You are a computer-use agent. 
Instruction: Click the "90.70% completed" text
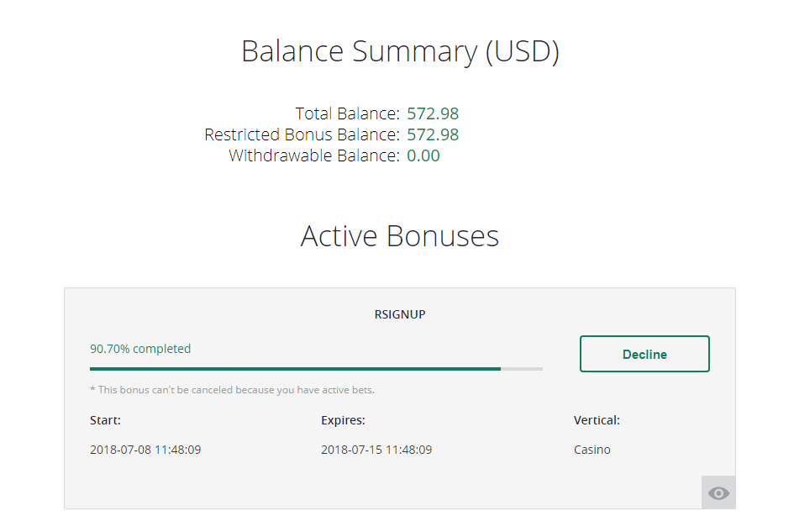pyautogui.click(x=140, y=349)
